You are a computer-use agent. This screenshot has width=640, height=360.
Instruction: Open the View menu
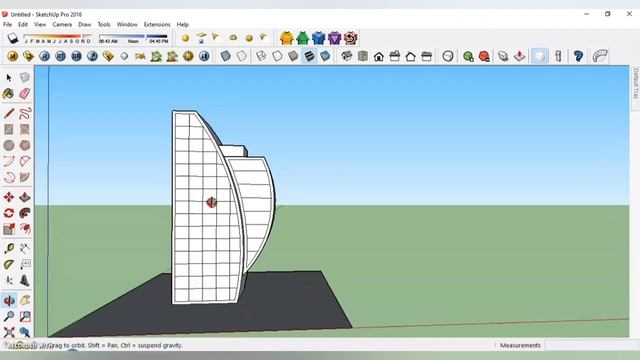(x=40, y=24)
